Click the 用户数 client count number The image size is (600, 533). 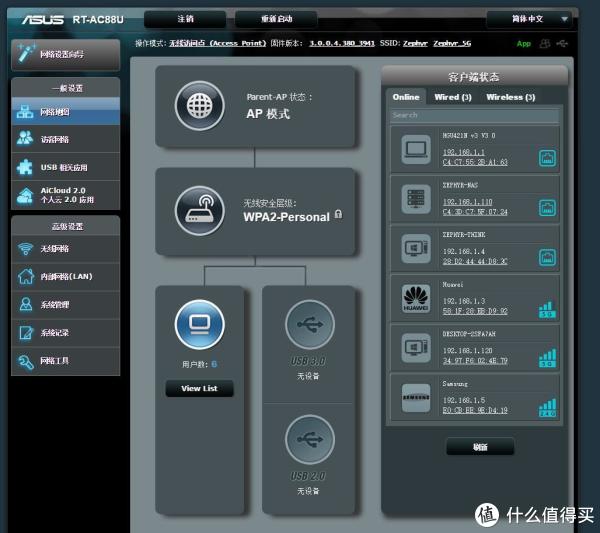click(x=214, y=364)
